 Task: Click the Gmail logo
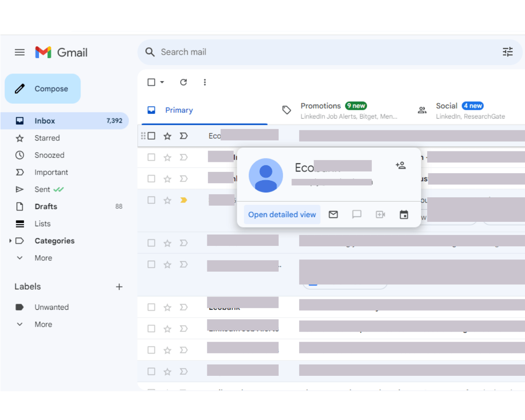[x=61, y=52]
